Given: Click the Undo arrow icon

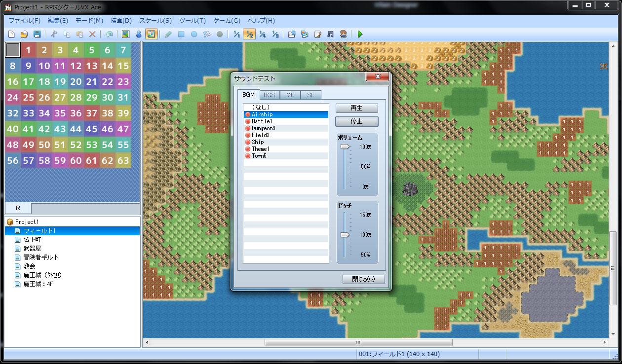Looking at the screenshot, I should point(109,35).
